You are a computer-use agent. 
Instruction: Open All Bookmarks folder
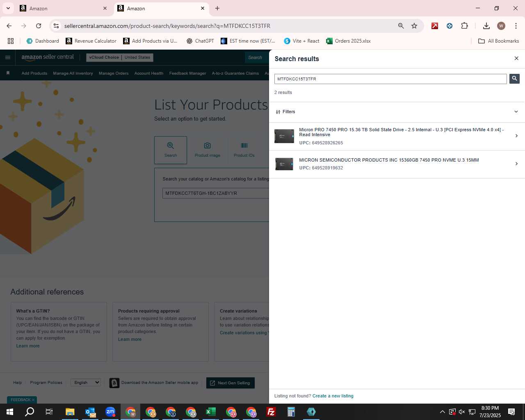tap(499, 41)
